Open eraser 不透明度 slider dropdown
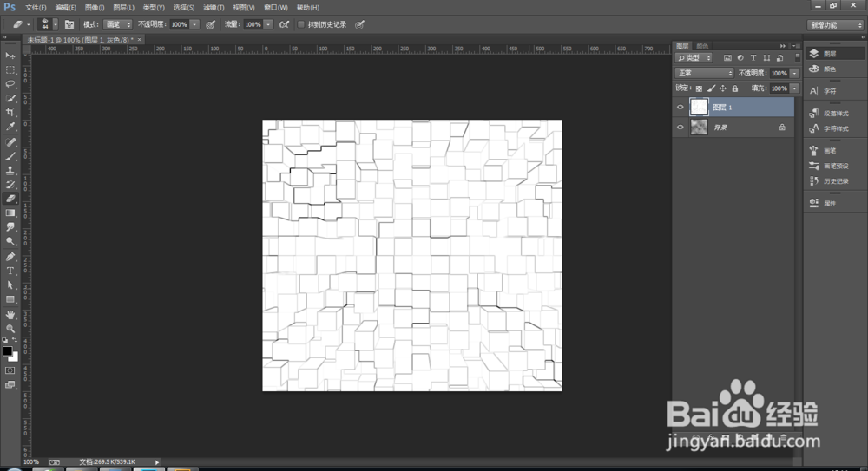868x471 pixels. tap(194, 24)
